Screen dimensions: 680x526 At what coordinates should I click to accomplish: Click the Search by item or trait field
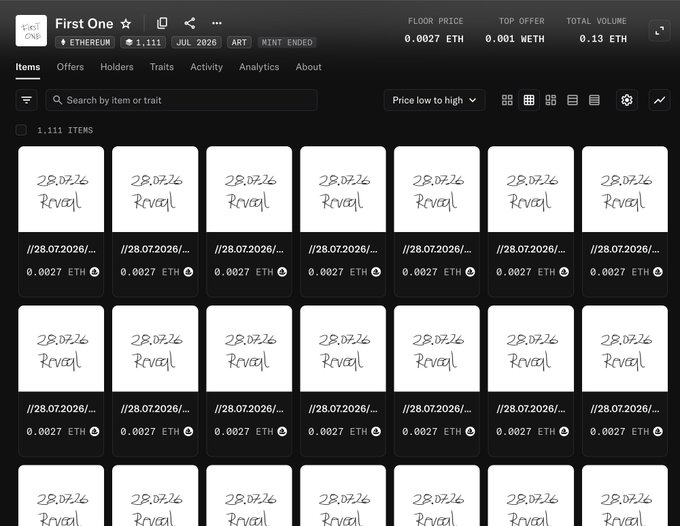click(x=182, y=100)
